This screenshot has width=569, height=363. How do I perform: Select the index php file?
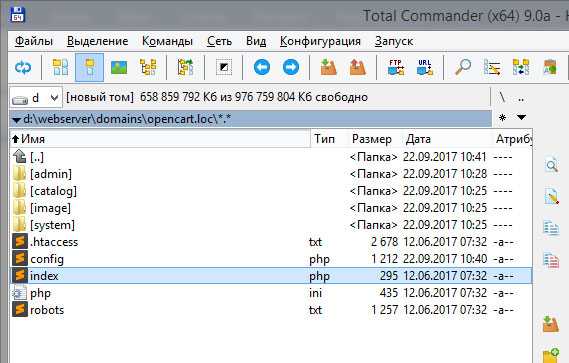coord(271,276)
